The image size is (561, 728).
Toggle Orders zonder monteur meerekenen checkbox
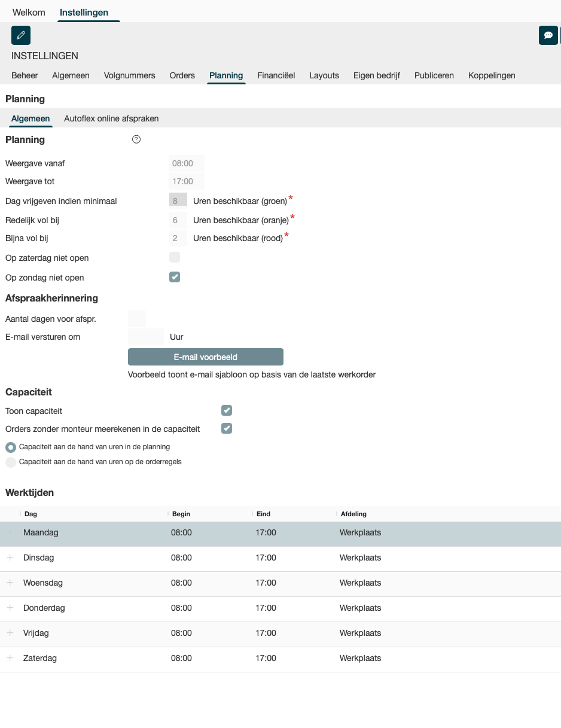coord(227,428)
